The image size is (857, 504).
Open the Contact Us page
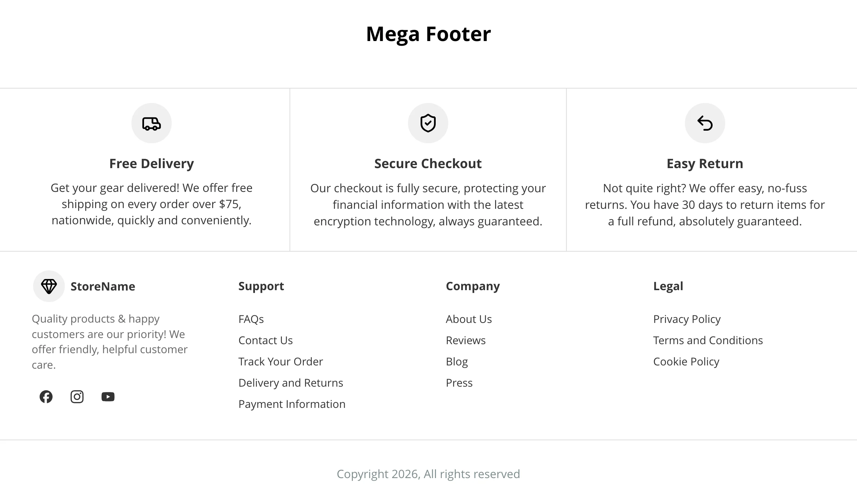click(x=265, y=340)
